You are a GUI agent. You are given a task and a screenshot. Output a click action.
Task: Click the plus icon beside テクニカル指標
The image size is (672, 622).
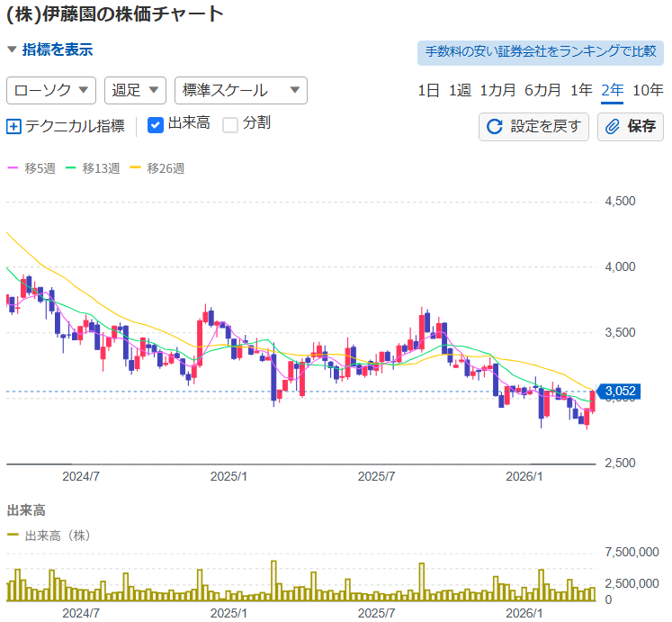click(x=13, y=127)
